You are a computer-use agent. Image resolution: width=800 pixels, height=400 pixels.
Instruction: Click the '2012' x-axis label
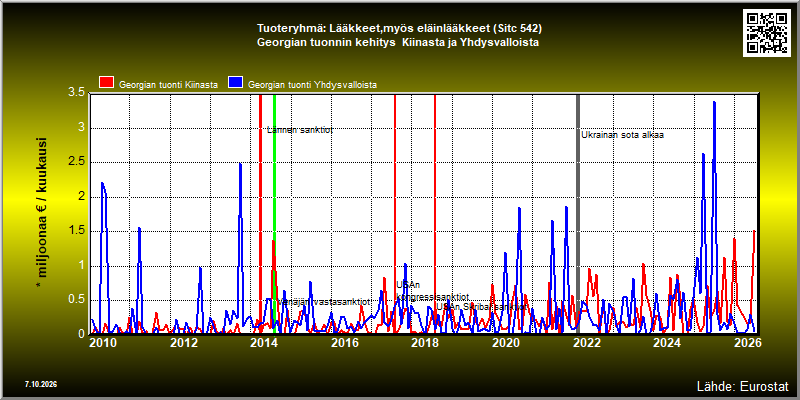(x=184, y=343)
